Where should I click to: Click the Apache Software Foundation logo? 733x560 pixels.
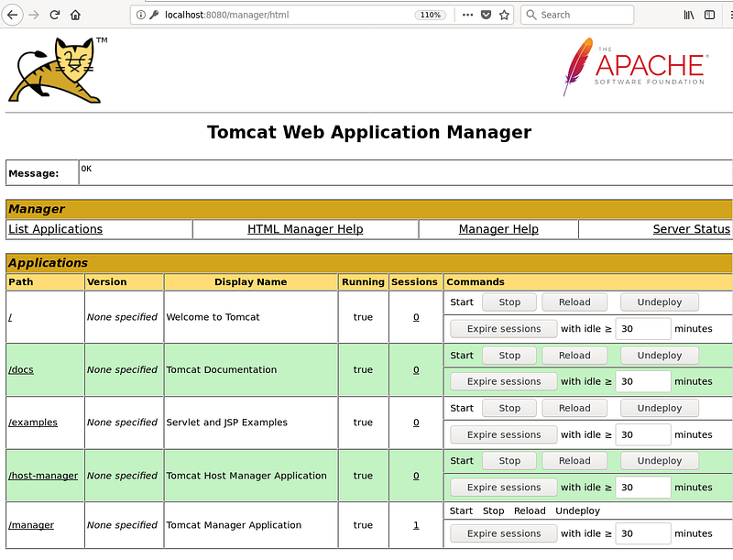click(x=636, y=67)
